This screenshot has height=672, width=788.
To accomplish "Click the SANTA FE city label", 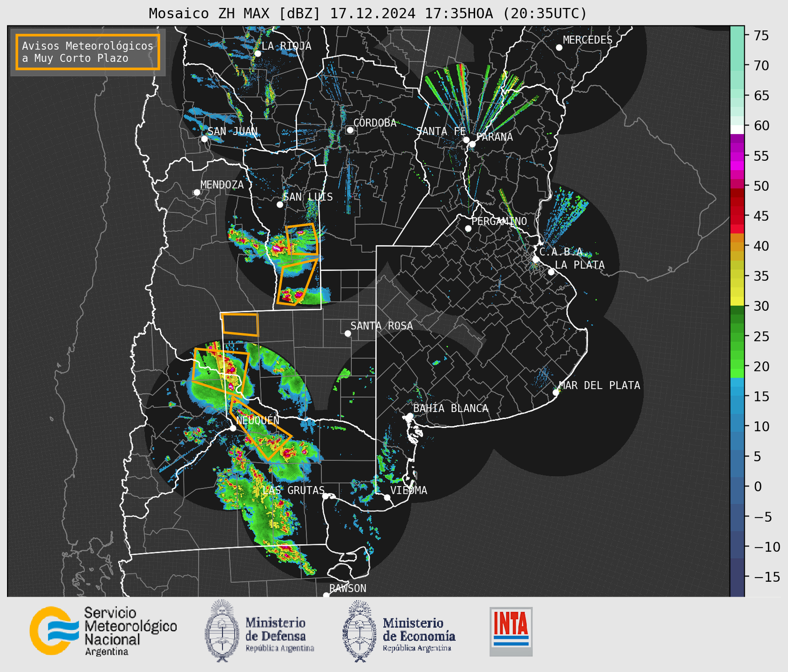I will click(x=441, y=131).
